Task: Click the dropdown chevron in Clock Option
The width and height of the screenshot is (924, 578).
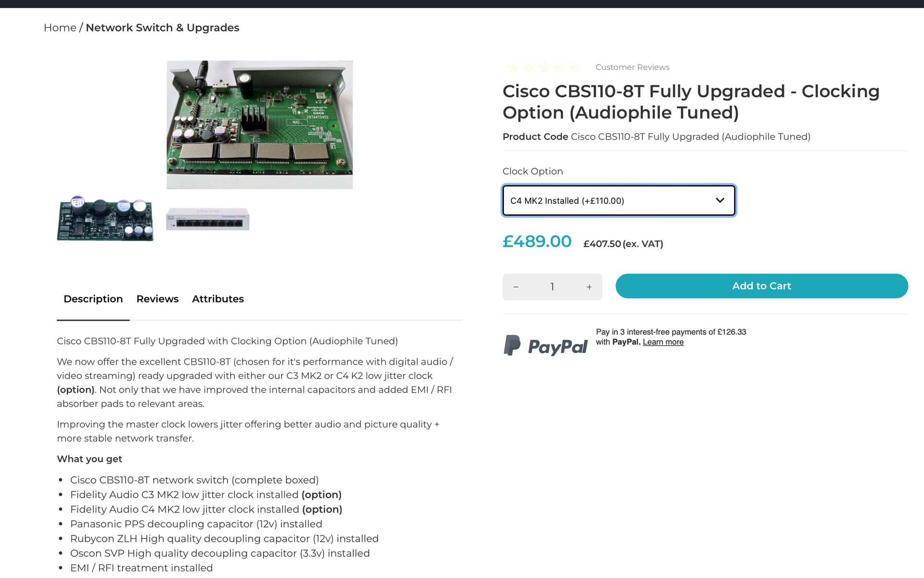Action: tap(720, 200)
